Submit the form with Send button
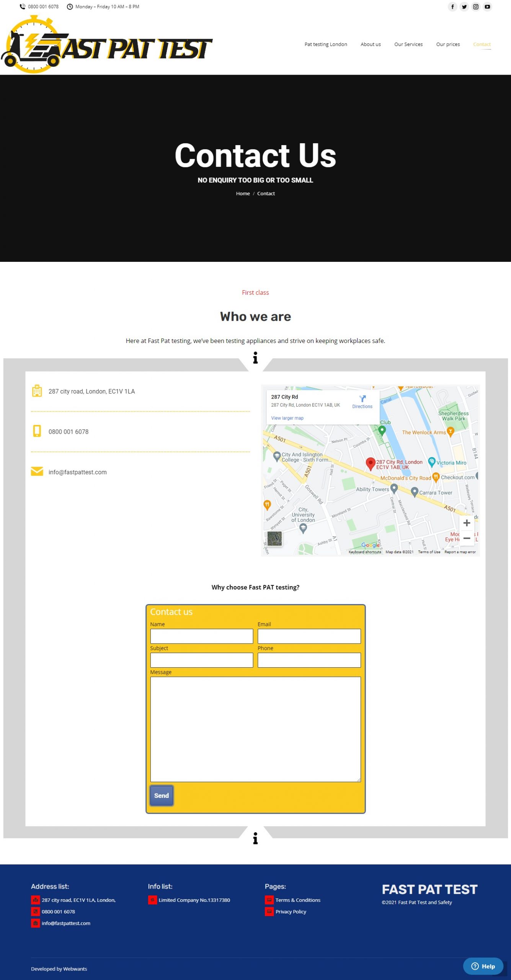 [162, 795]
